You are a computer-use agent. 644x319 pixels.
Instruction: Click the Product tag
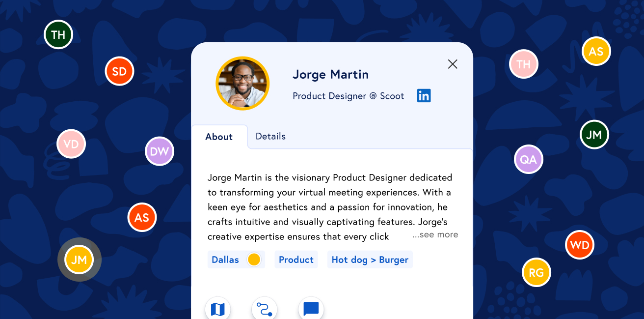point(296,260)
